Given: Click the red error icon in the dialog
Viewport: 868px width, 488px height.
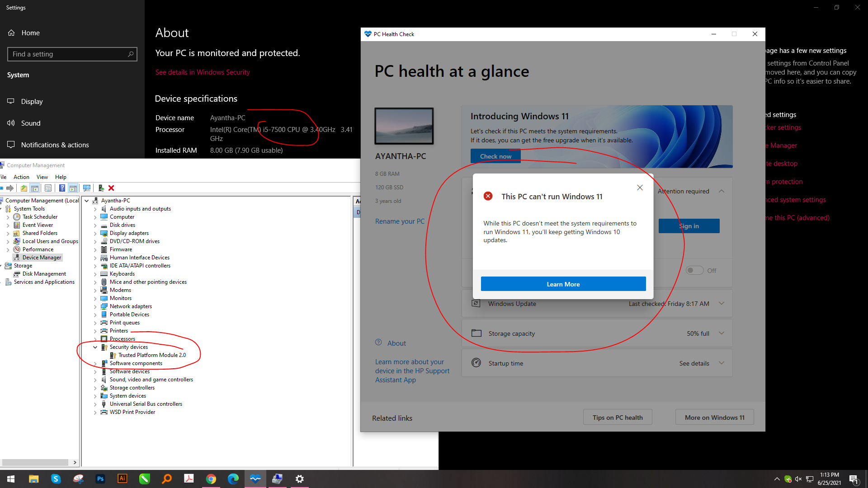Looking at the screenshot, I should pyautogui.click(x=488, y=196).
